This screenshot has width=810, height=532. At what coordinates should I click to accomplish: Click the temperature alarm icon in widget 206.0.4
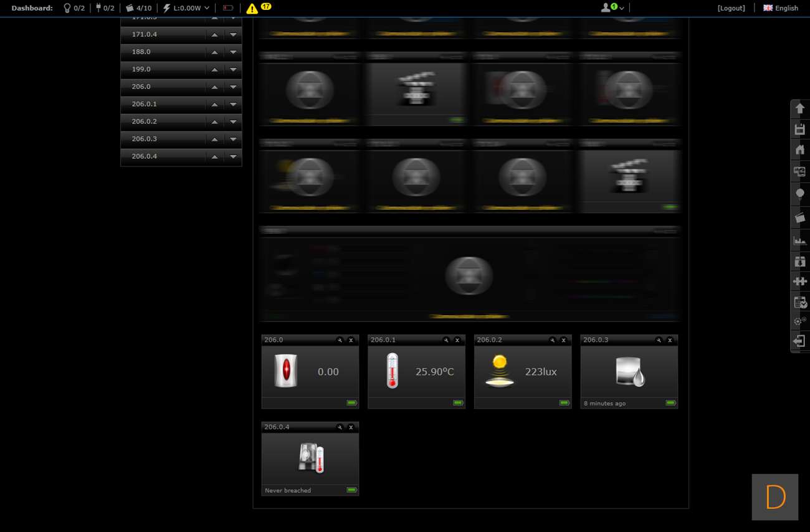pyautogui.click(x=310, y=458)
